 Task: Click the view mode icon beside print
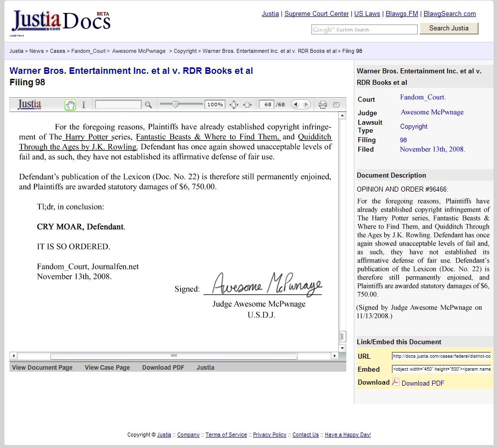coord(336,105)
